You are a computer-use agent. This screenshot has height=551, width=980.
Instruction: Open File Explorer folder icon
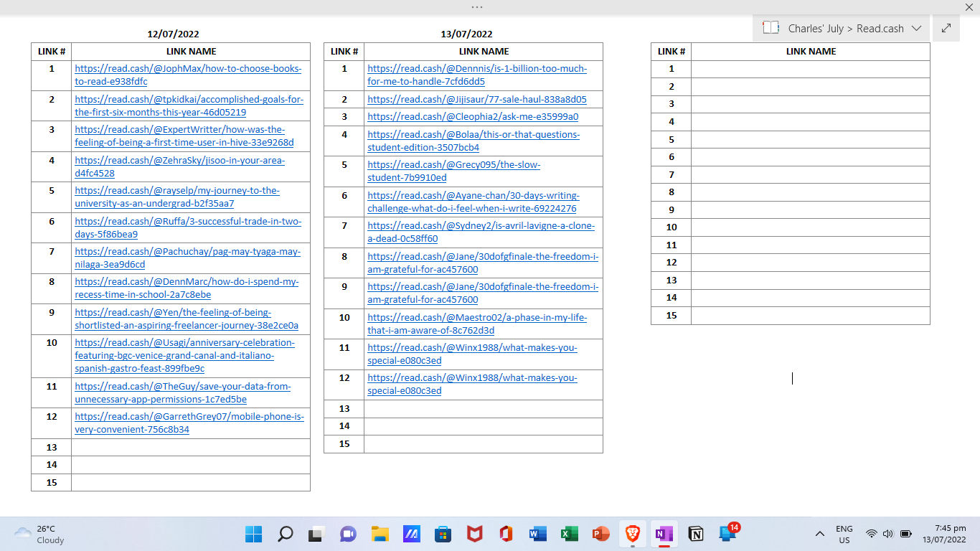(x=380, y=534)
